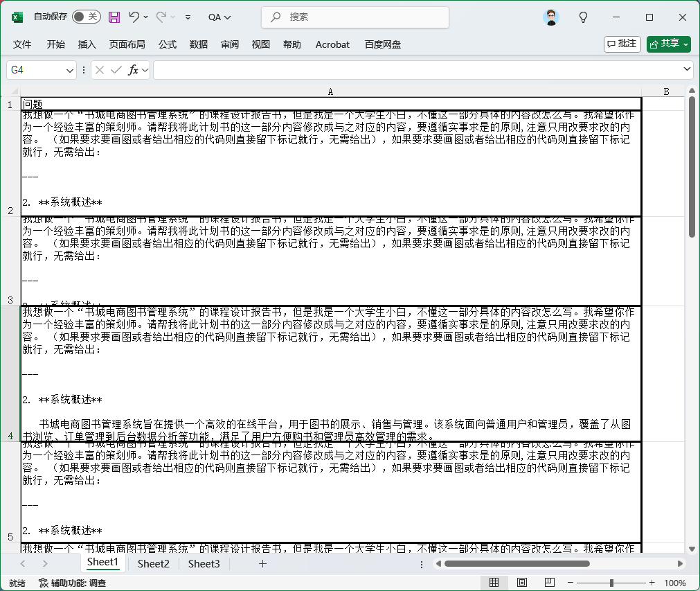
Task: Switch to the 插入 tab
Action: (x=87, y=44)
